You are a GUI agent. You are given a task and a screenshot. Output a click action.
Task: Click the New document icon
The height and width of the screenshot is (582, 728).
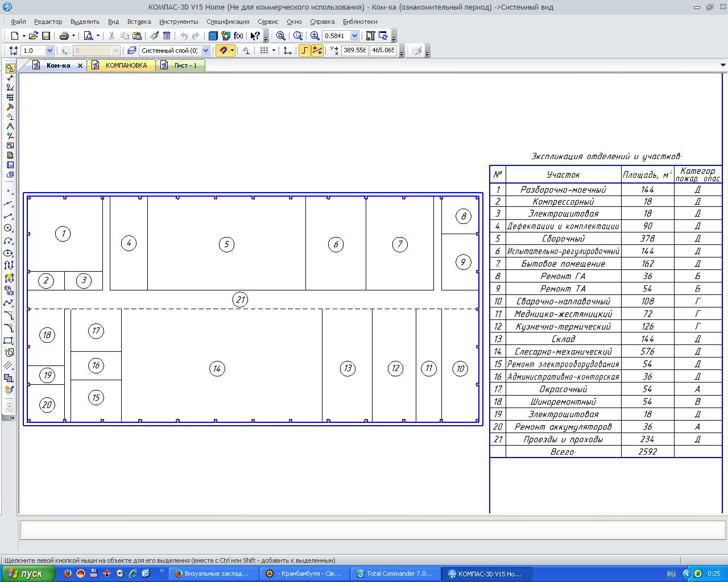pyautogui.click(x=14, y=36)
